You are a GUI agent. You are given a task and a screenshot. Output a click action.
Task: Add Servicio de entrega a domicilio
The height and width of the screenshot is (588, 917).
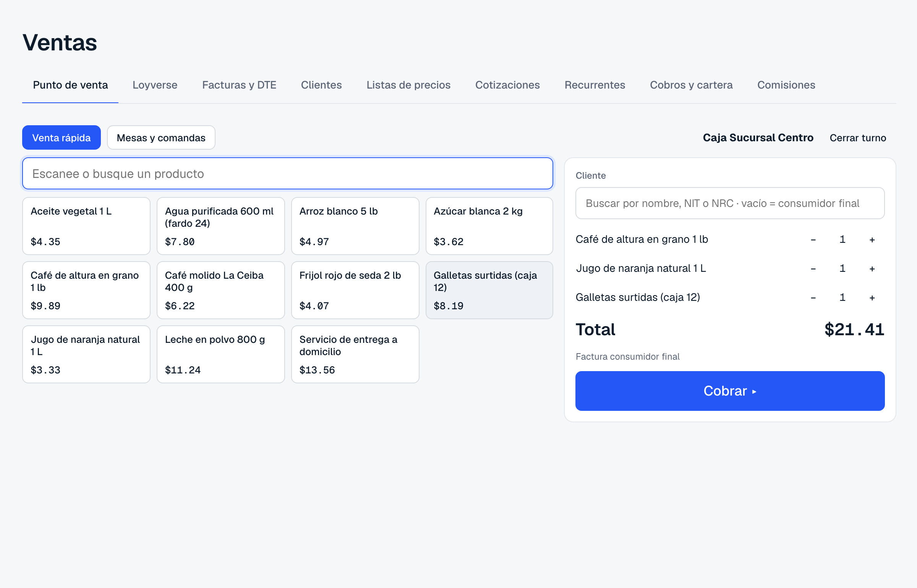355,354
